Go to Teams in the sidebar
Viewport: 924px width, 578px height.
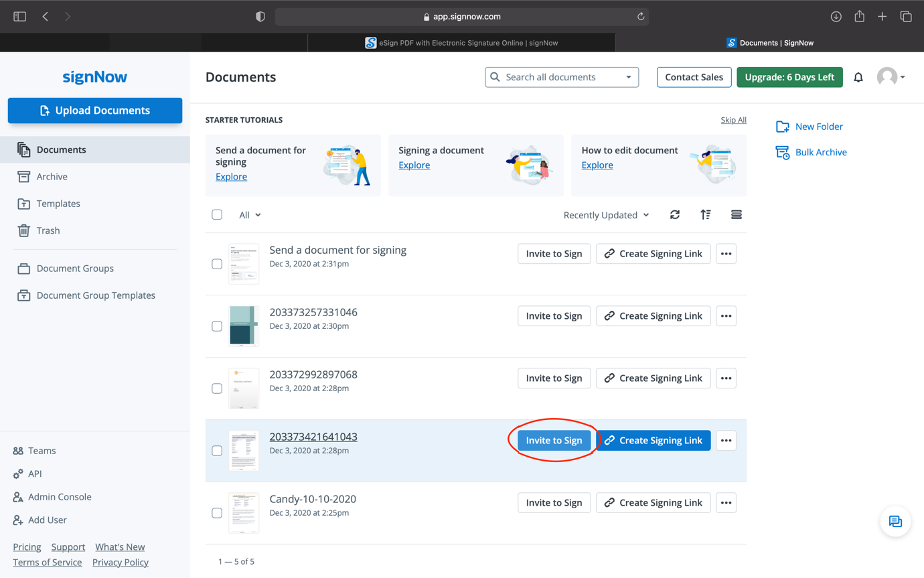point(34,451)
